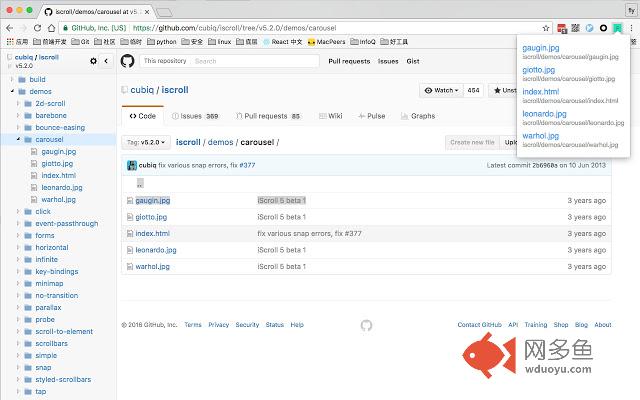Click Create new file button
The height and width of the screenshot is (400, 640).
click(472, 142)
